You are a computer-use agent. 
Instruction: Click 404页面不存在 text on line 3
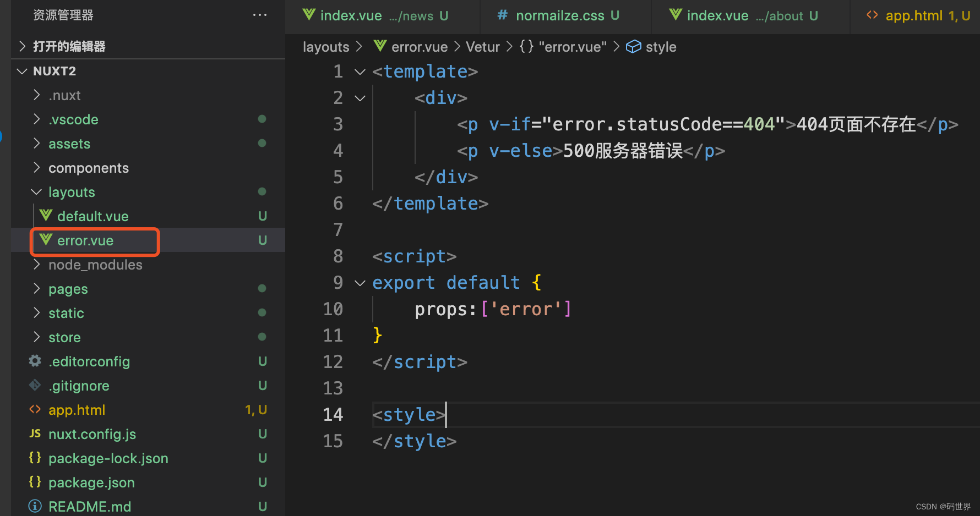856,124
